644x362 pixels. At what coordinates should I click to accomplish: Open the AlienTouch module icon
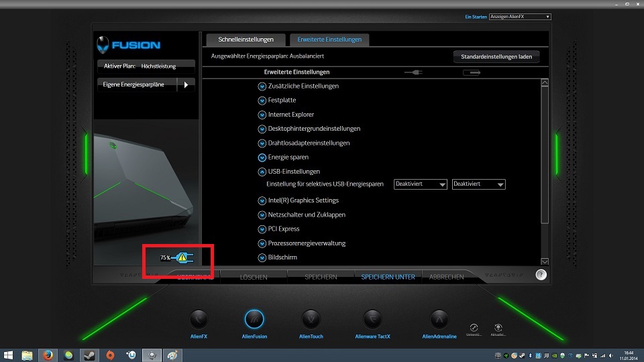point(311,319)
